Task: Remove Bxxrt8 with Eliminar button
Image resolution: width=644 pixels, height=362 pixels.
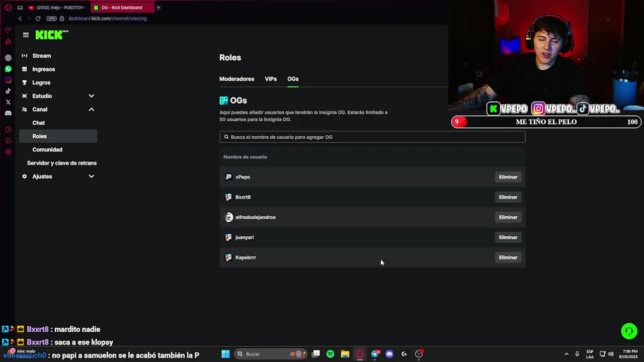Action: pos(508,197)
